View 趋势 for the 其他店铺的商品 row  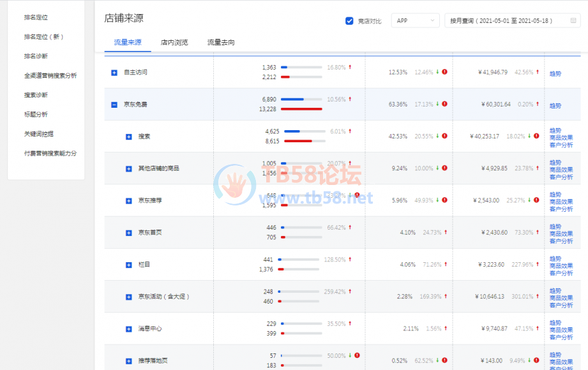(x=555, y=163)
